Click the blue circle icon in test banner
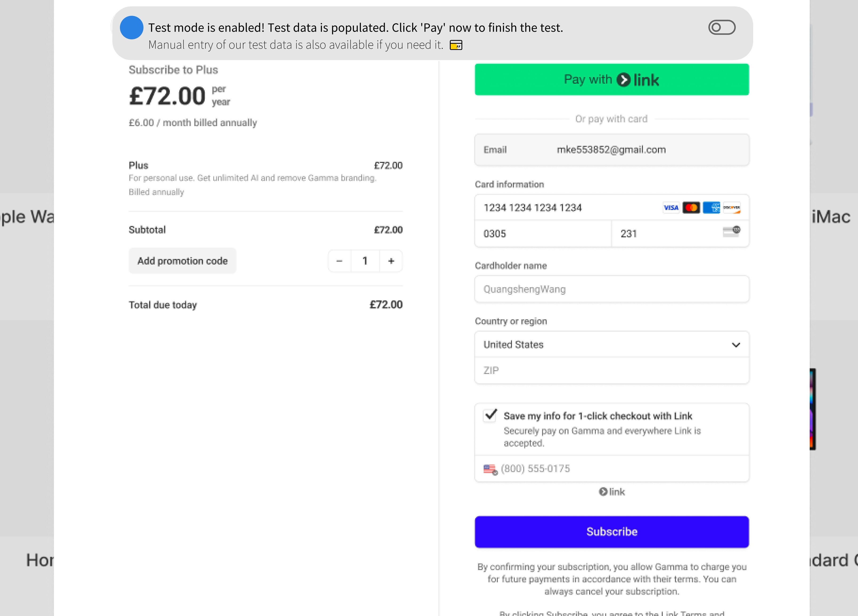 131,28
